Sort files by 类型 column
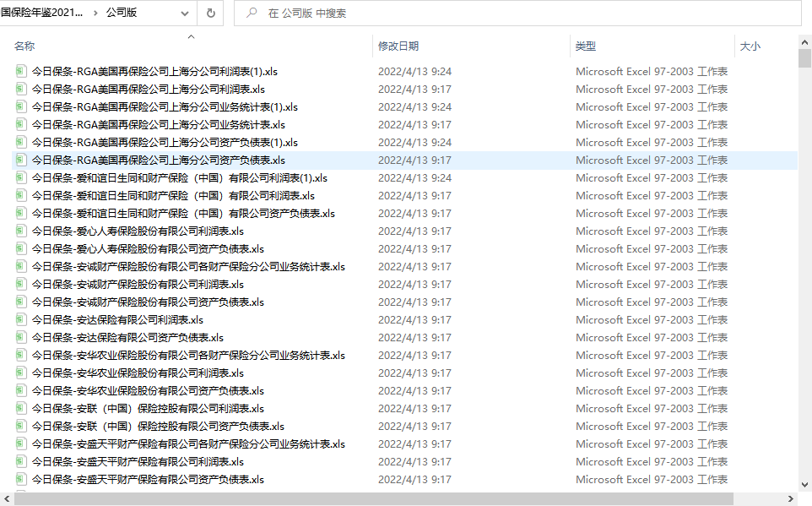812x506 pixels. tap(586, 46)
